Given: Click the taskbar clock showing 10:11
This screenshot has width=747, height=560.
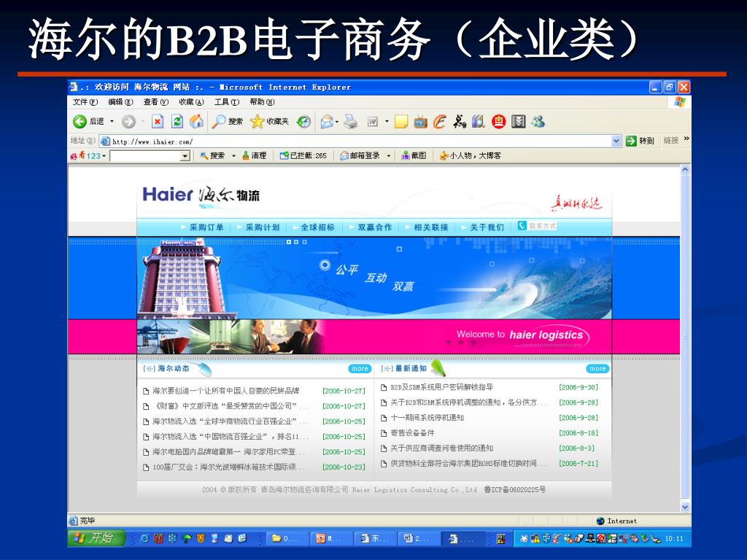Looking at the screenshot, I should pos(673,539).
